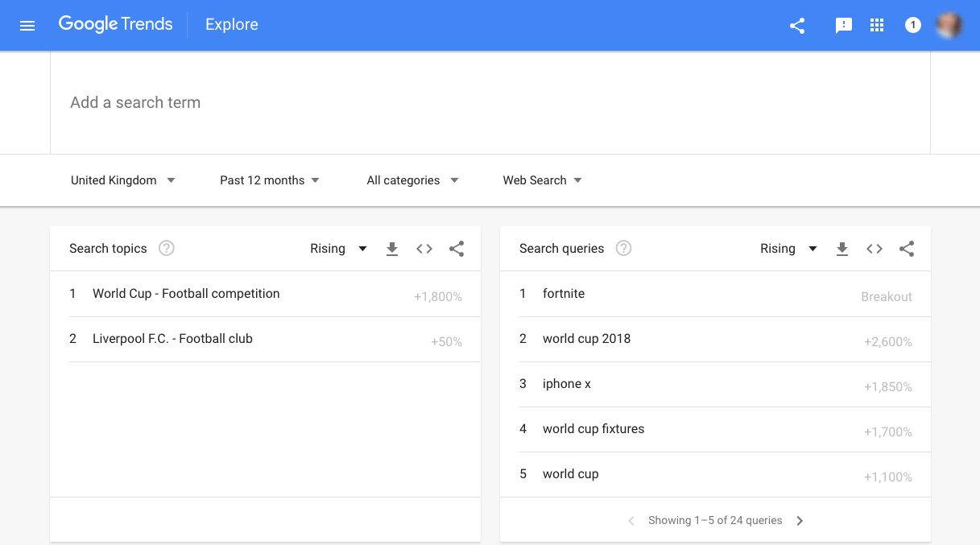980x545 pixels.
Task: Click the share icon in header
Action: click(x=797, y=26)
